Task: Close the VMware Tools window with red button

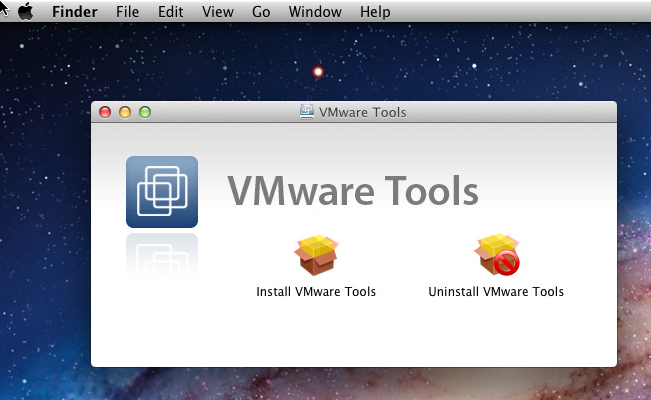Action: tap(105, 112)
